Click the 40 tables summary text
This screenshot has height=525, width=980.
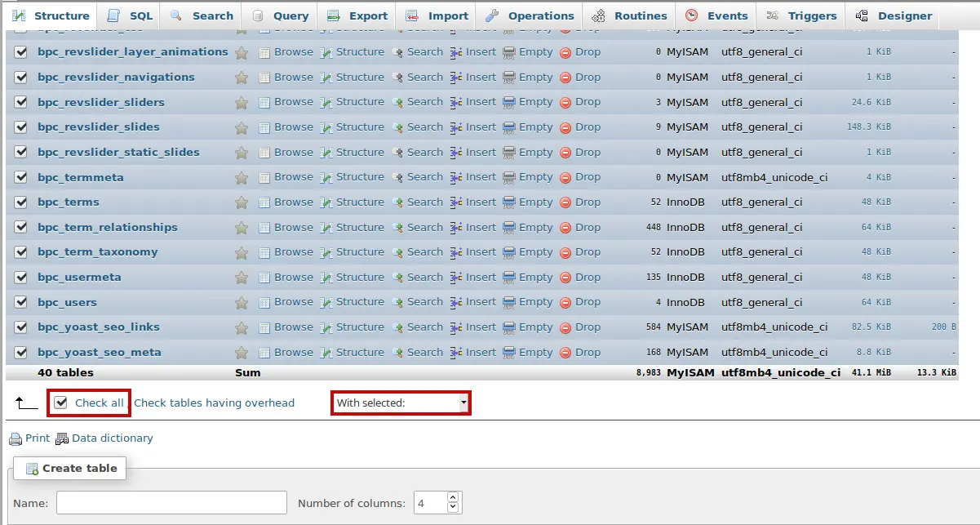65,373
